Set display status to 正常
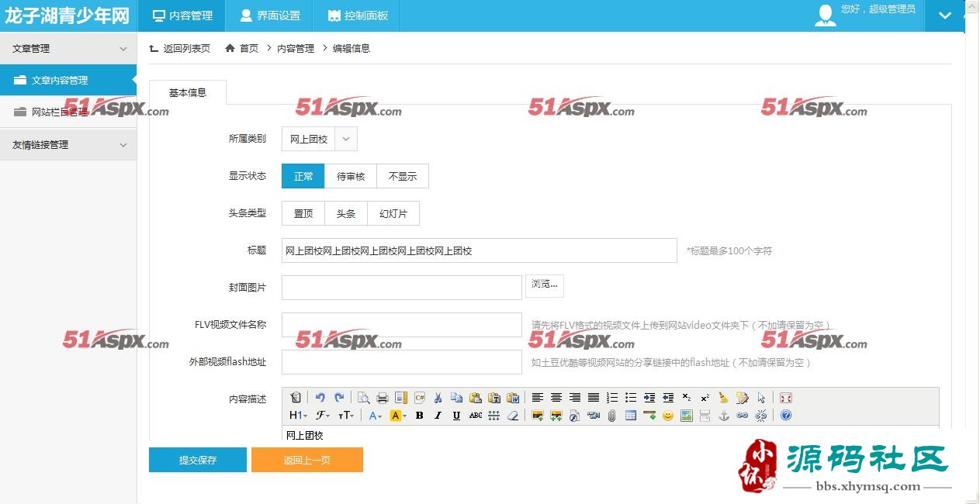 click(x=303, y=176)
